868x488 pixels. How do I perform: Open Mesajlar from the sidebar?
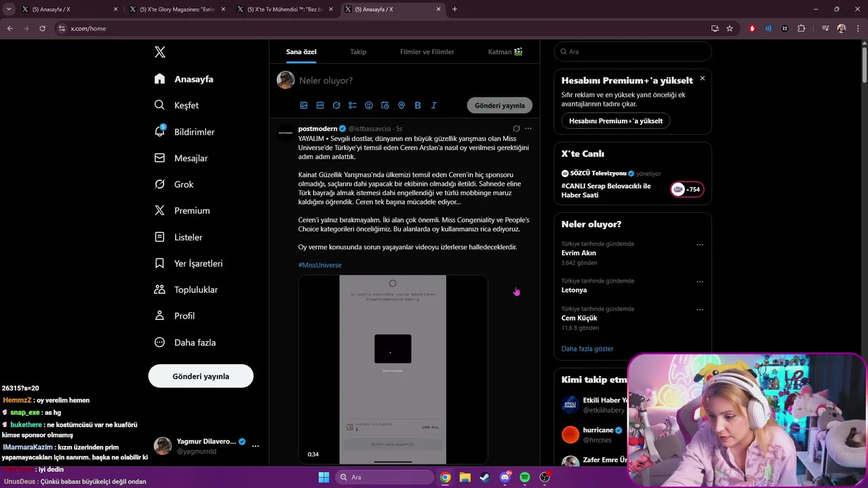[180, 158]
